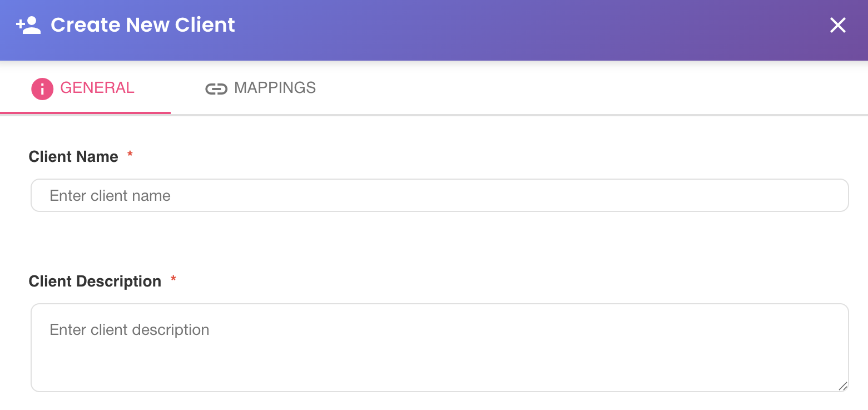Click the "Client Name" field label
The width and height of the screenshot is (868, 410).
(x=73, y=157)
